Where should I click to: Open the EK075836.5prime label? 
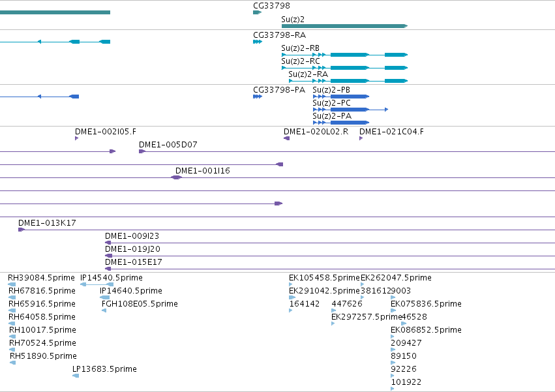click(426, 304)
